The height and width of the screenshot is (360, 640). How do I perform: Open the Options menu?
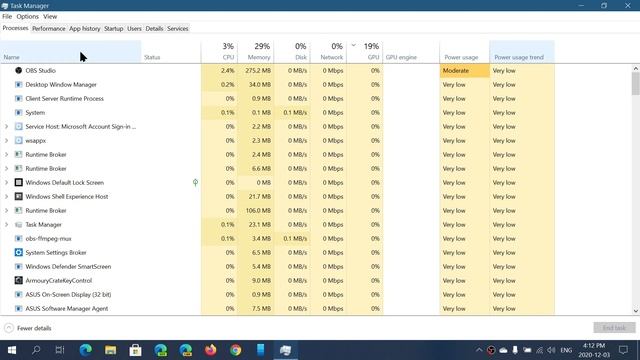27,16
